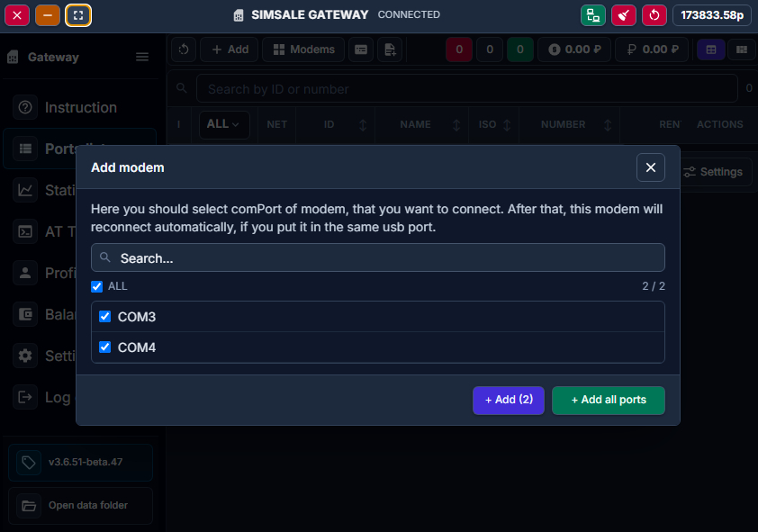Viewport: 758px width, 532px height.
Task: Click the COM3 port label
Action: coord(137,317)
